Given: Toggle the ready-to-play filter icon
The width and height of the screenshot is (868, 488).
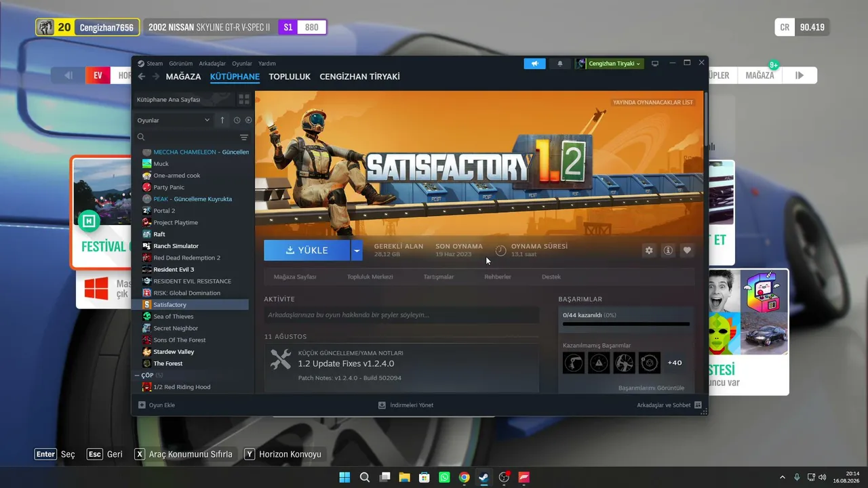Looking at the screenshot, I should [248, 120].
